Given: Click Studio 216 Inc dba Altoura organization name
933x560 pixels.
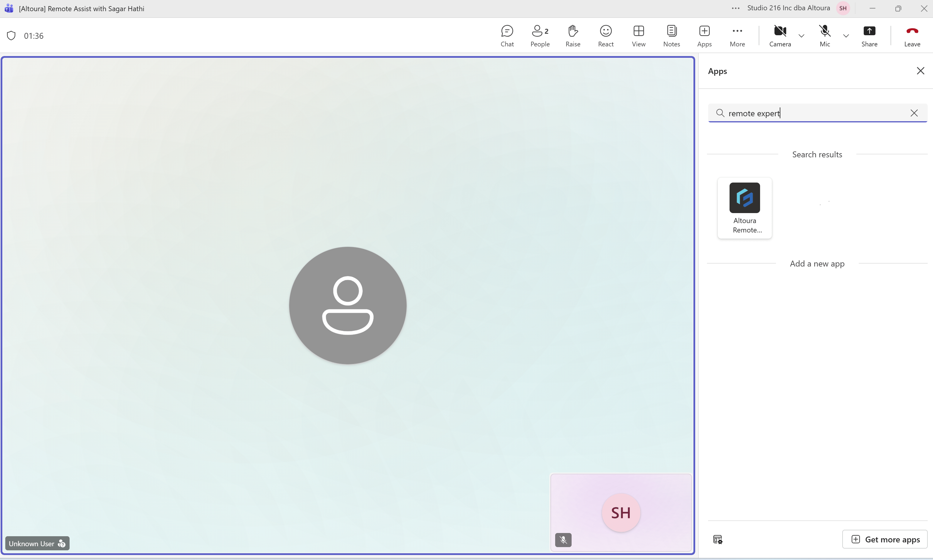Looking at the screenshot, I should [x=788, y=8].
